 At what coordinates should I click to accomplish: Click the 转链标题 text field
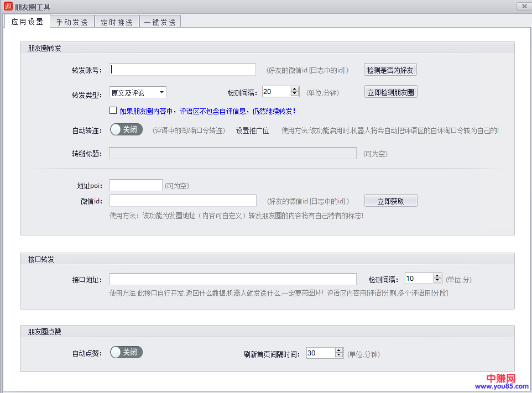pyautogui.click(x=232, y=153)
